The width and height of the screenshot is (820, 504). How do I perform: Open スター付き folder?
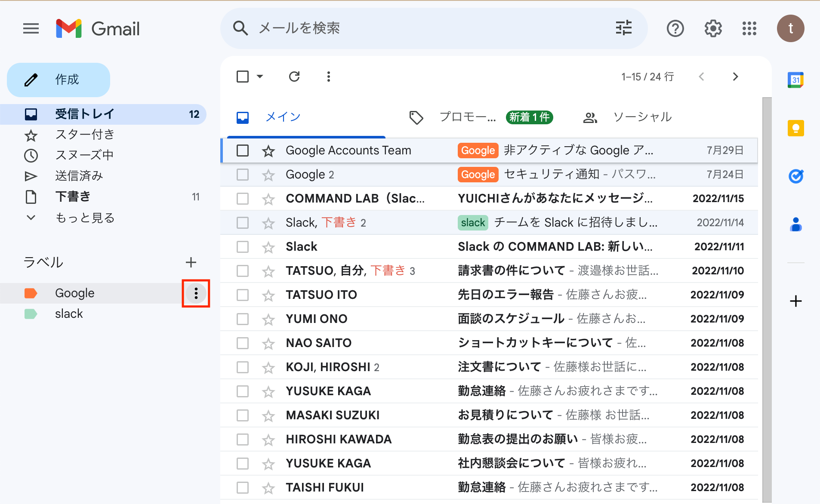pos(103,135)
